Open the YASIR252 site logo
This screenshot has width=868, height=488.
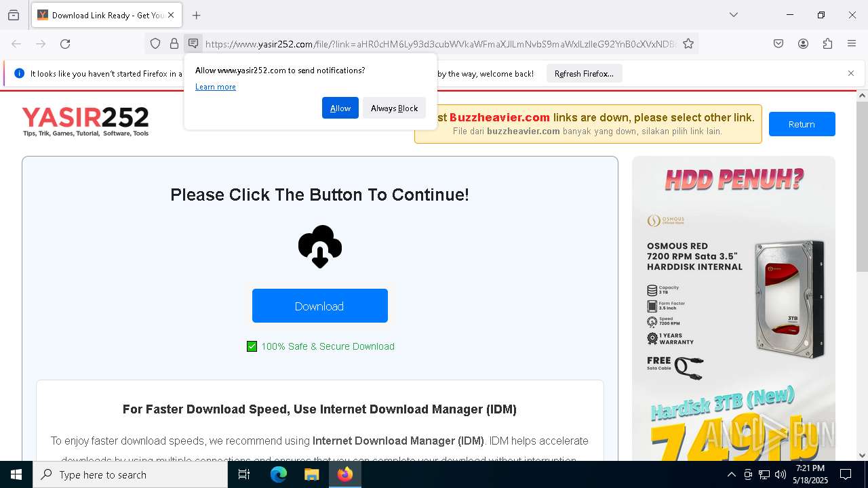click(85, 121)
